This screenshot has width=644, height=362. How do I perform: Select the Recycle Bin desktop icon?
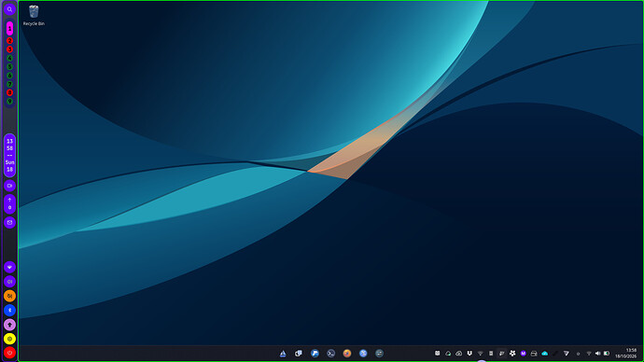34,16
